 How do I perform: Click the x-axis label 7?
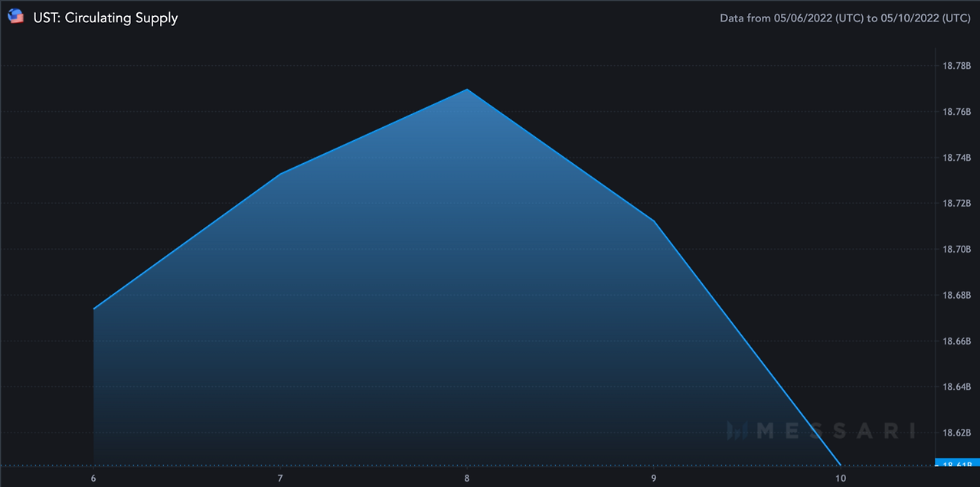point(280,478)
